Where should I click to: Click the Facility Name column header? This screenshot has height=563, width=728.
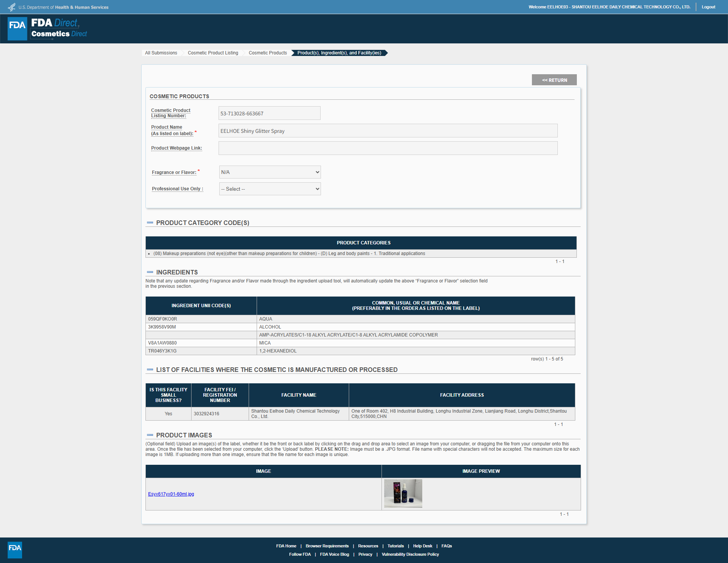(x=299, y=395)
